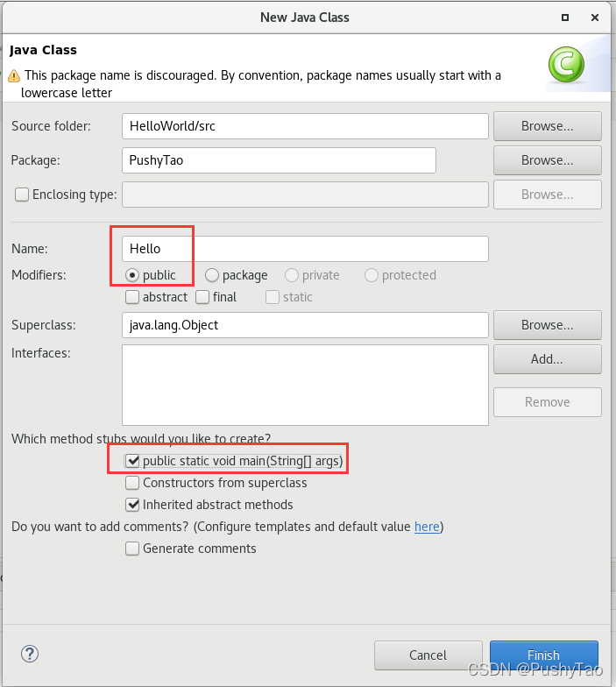Maximize the New Java Class dialog
Screen dimensions: 616x687
coord(565,18)
